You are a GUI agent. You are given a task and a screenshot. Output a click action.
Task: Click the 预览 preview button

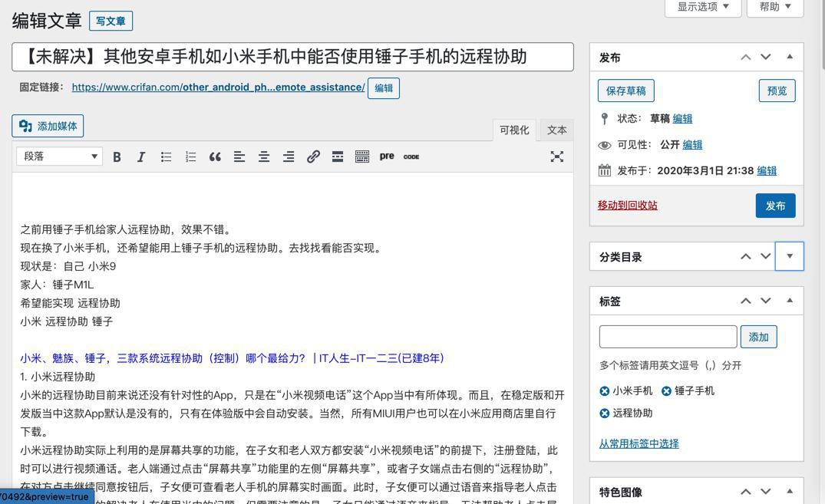777,91
